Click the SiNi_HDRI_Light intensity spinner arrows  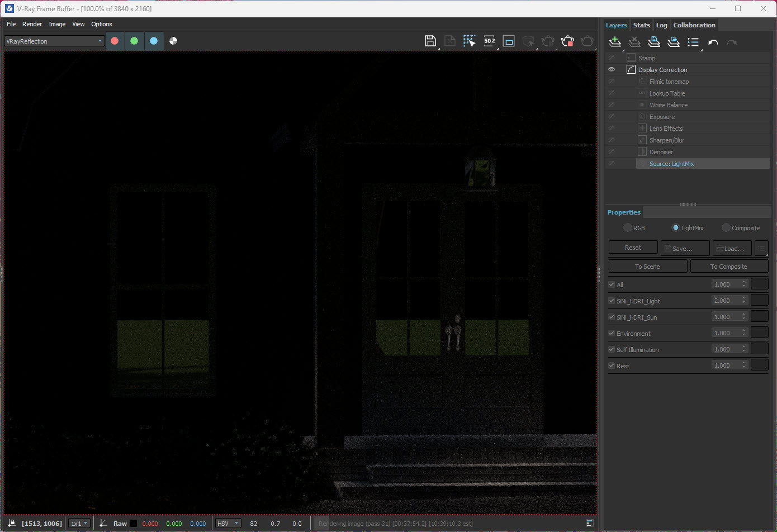[744, 301]
